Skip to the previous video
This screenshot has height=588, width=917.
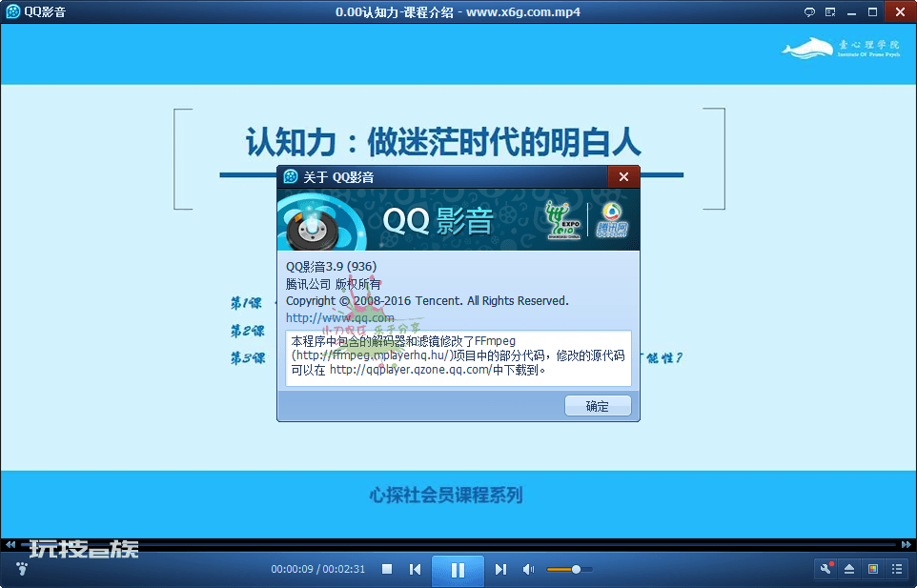[x=416, y=569]
